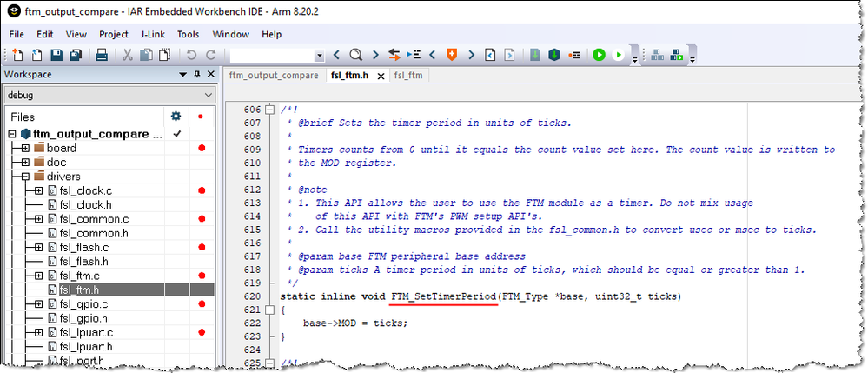Image resolution: width=868 pixels, height=373 pixels.
Task: Switch to the fsl_ftm editor tab
Action: pyautogui.click(x=408, y=76)
